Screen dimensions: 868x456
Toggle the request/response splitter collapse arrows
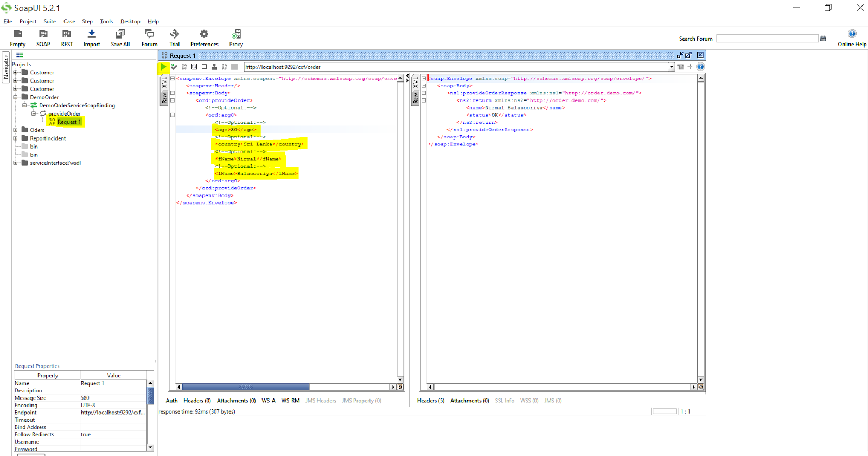[x=408, y=78]
